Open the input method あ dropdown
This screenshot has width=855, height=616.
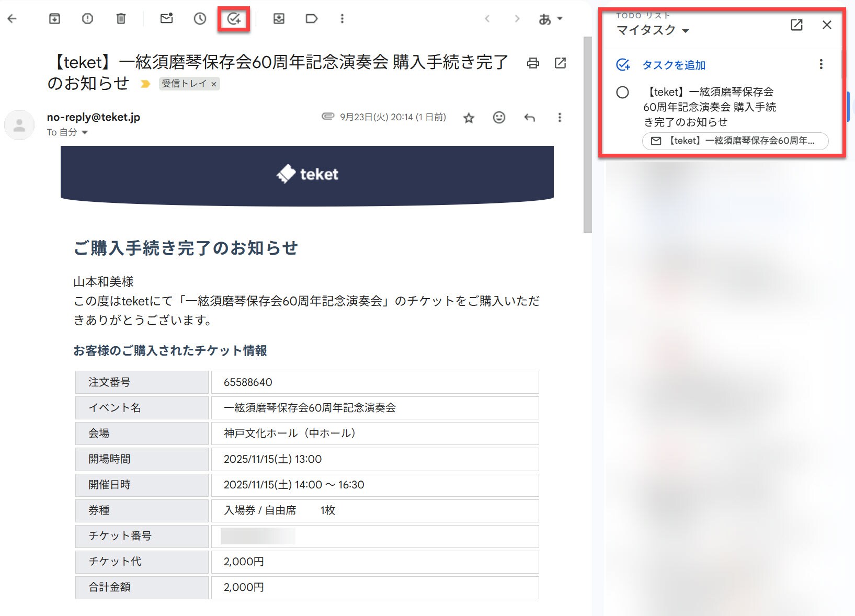point(550,19)
